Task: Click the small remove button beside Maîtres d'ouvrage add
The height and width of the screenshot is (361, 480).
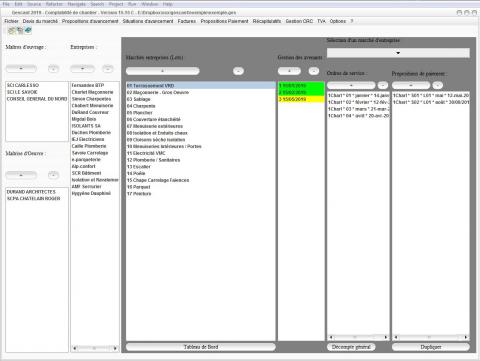Action: click(x=53, y=69)
